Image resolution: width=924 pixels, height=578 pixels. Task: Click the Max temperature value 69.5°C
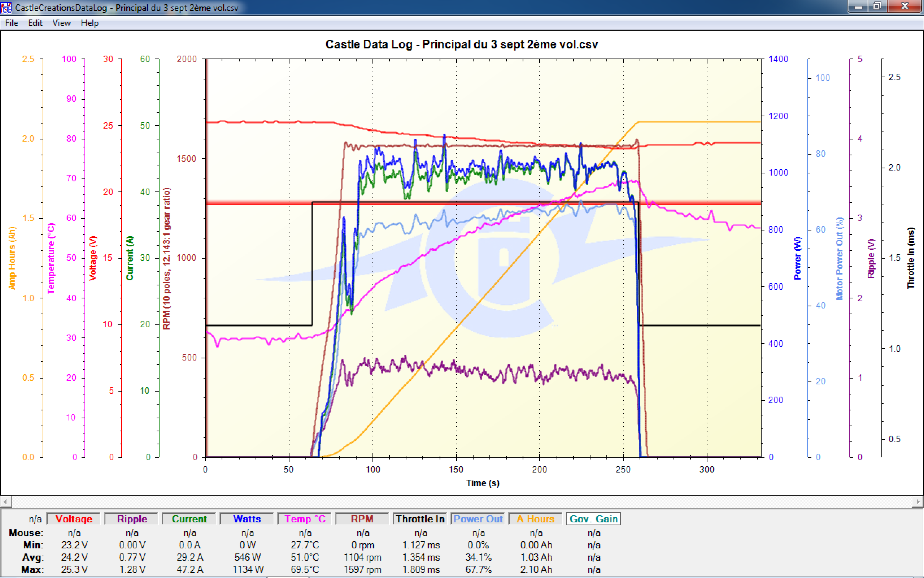coord(305,569)
